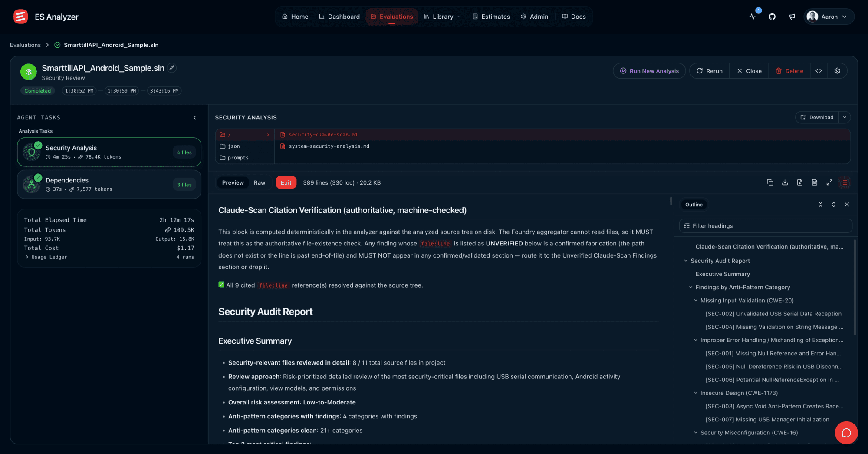This screenshot has height=454, width=868.
Task: Click the Security Analysis shield icon
Action: [32, 152]
